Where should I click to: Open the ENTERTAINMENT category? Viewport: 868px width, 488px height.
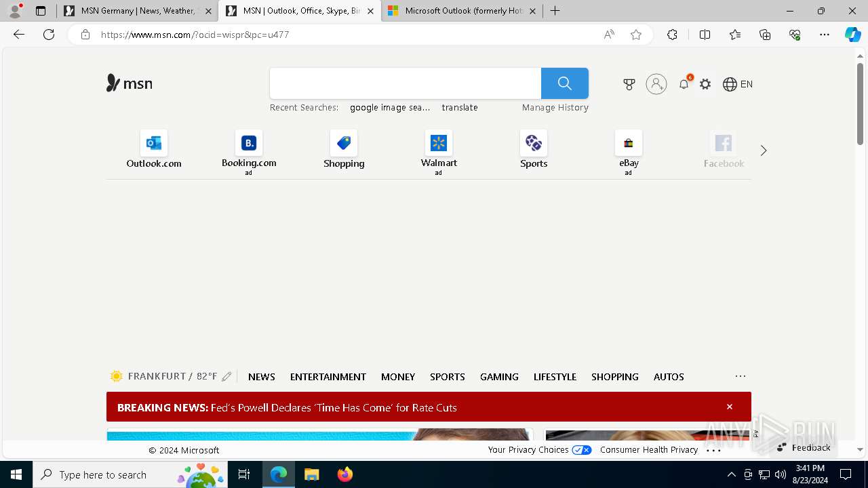coord(328,377)
